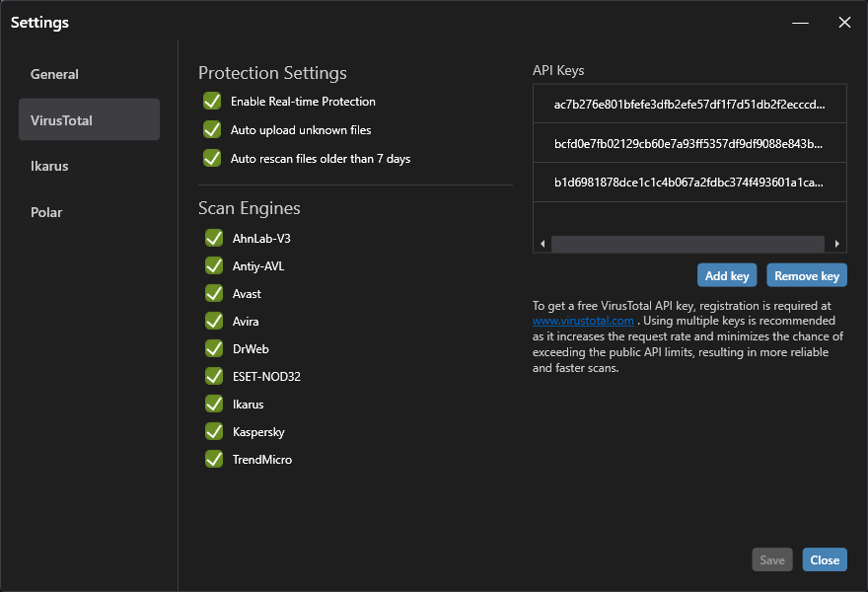Open the General settings tab
Viewport: 868px width, 592px height.
[89, 74]
